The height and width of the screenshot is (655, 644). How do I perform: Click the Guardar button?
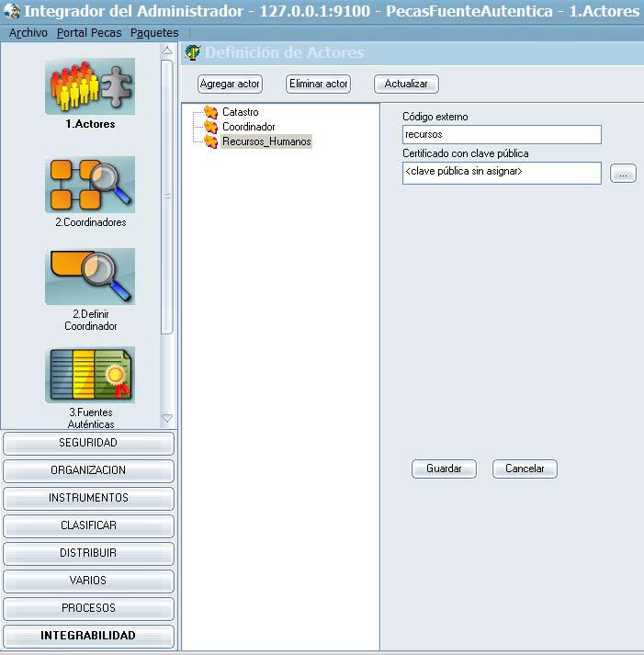click(444, 469)
